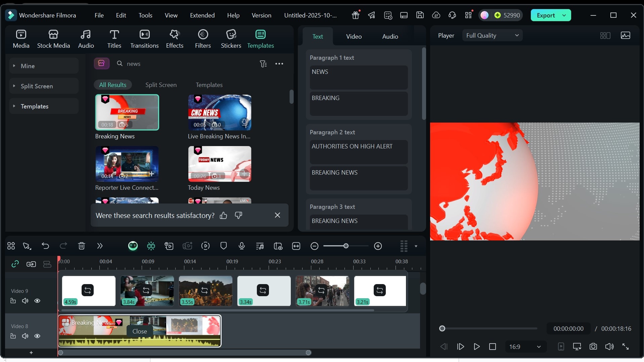Image resolution: width=644 pixels, height=362 pixels.
Task: Open the Tools menu
Action: pos(145,15)
